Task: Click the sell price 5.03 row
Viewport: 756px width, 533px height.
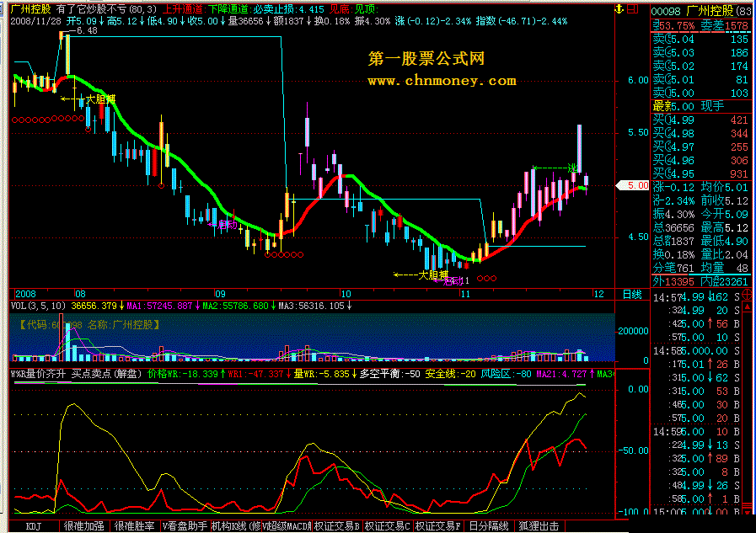Action: [x=700, y=52]
